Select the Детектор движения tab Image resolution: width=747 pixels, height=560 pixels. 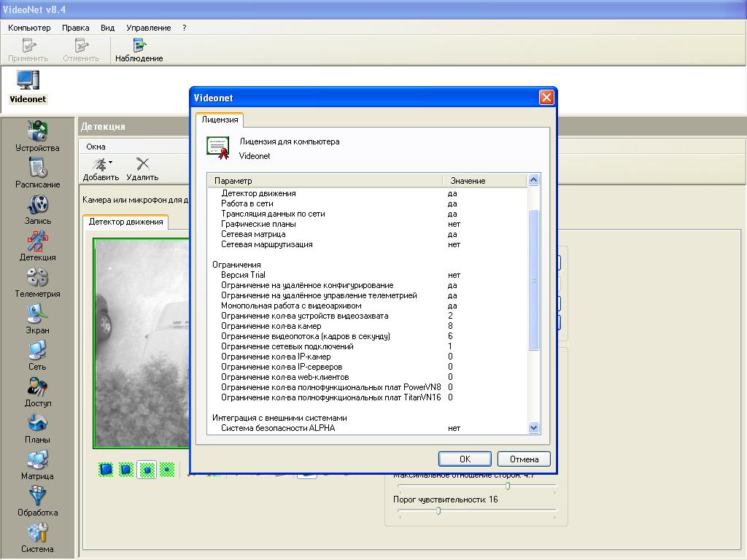(125, 222)
